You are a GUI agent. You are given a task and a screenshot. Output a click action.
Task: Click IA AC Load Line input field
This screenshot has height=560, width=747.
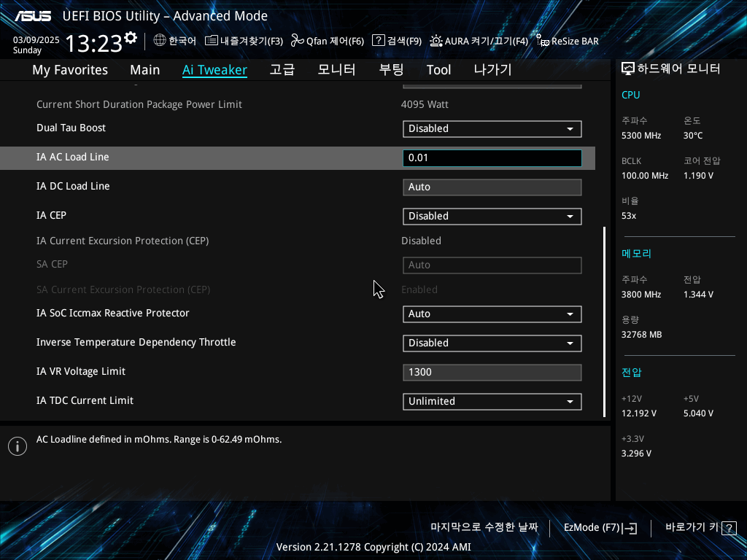492,158
